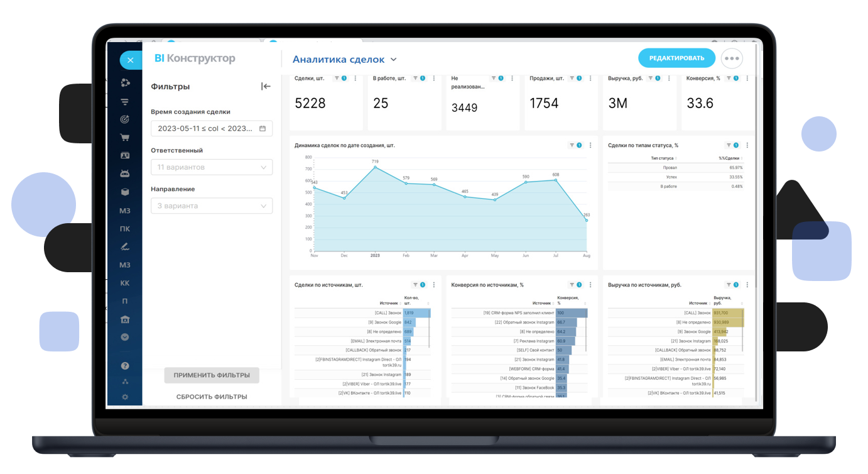Click the РЕДАКТИРОВАТЬ button
Screen dimensions: 868x474
[x=676, y=58]
